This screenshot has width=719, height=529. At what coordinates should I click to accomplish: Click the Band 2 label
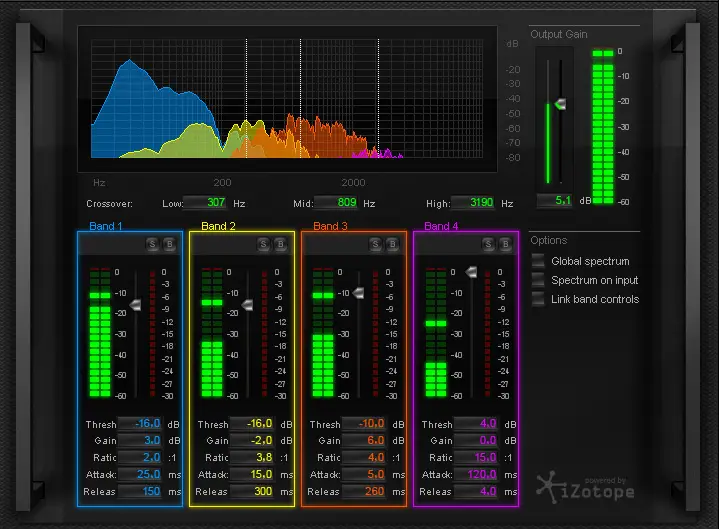pos(218,226)
